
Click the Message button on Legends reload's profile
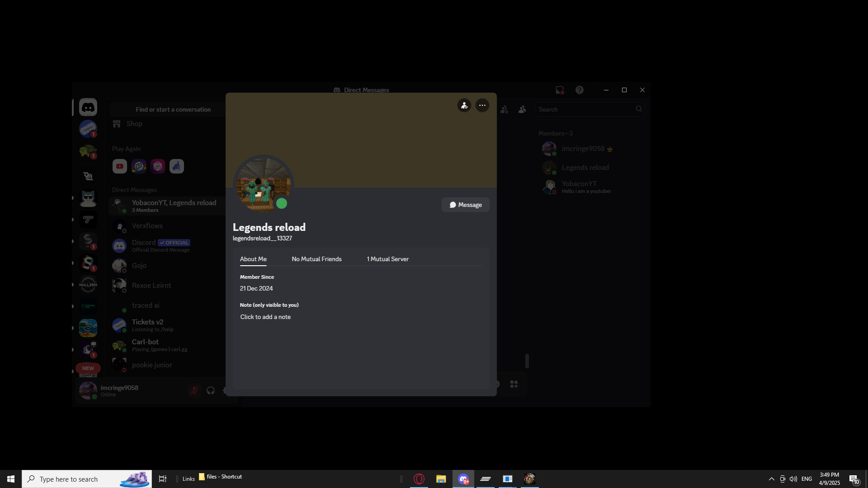tap(466, 205)
